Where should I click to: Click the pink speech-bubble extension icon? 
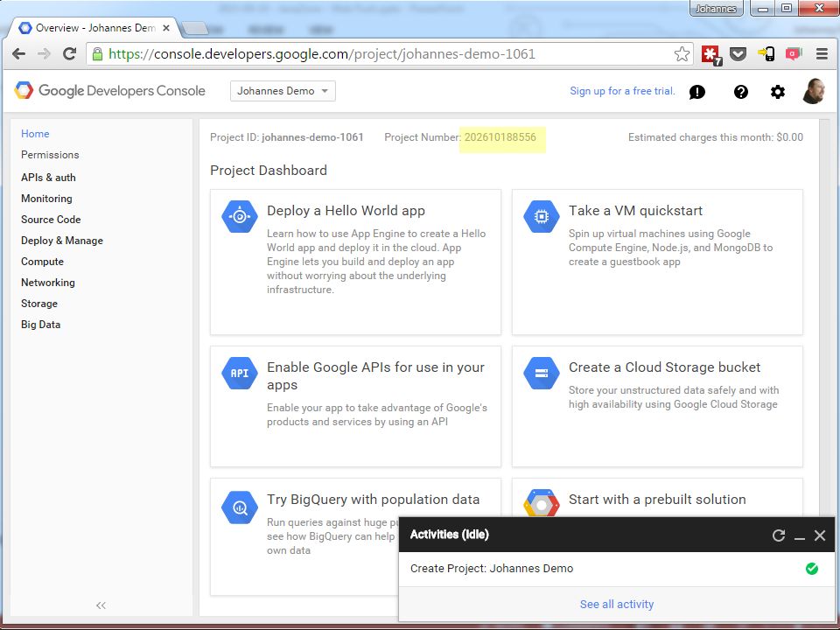tap(794, 53)
